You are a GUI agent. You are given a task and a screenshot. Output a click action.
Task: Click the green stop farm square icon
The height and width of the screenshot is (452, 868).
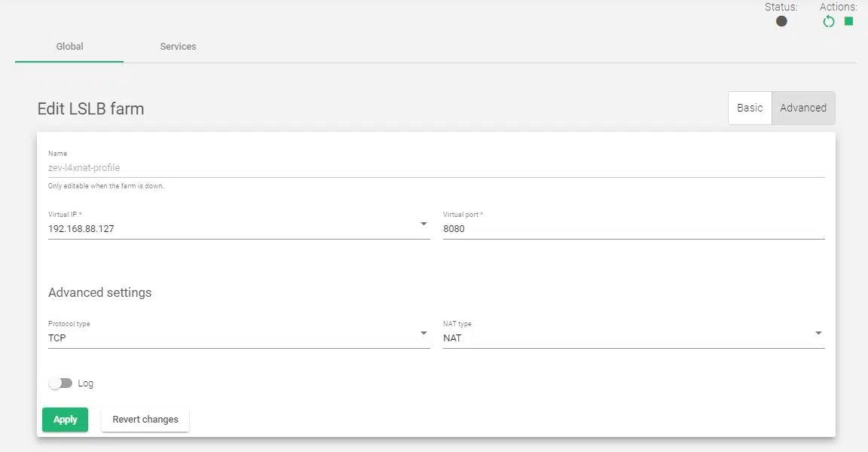click(848, 21)
